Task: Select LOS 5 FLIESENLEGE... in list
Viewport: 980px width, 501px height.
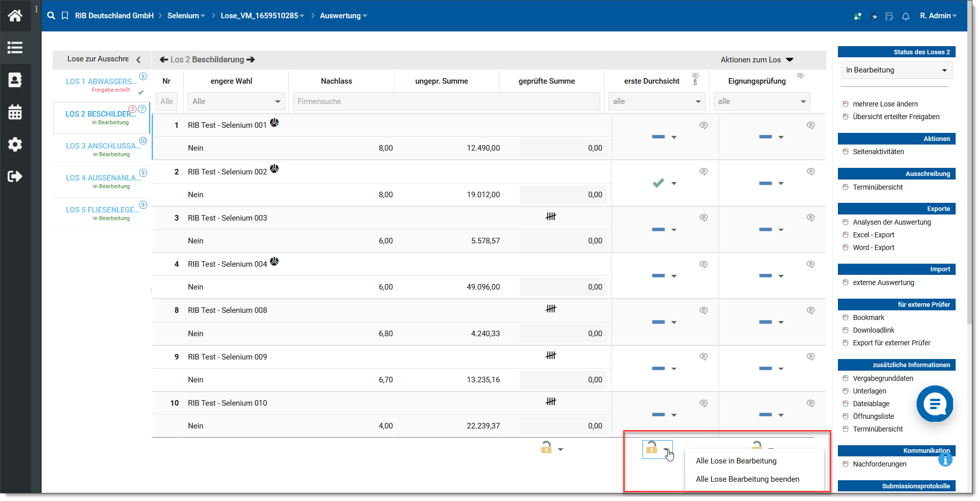Action: tap(102, 210)
